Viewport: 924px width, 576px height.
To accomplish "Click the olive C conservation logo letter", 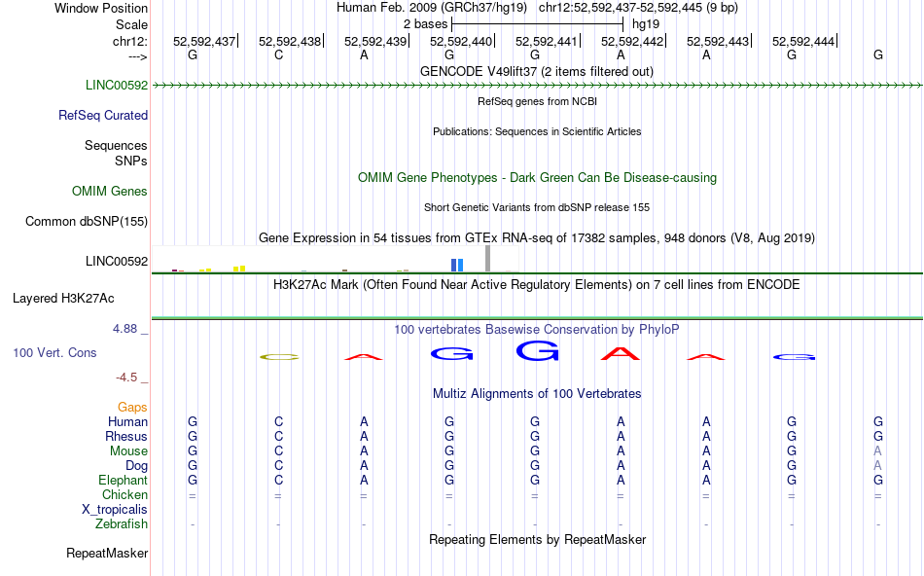I will [279, 357].
